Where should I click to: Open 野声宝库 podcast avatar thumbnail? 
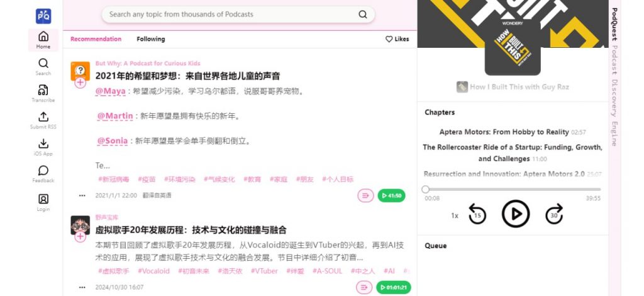(x=80, y=224)
